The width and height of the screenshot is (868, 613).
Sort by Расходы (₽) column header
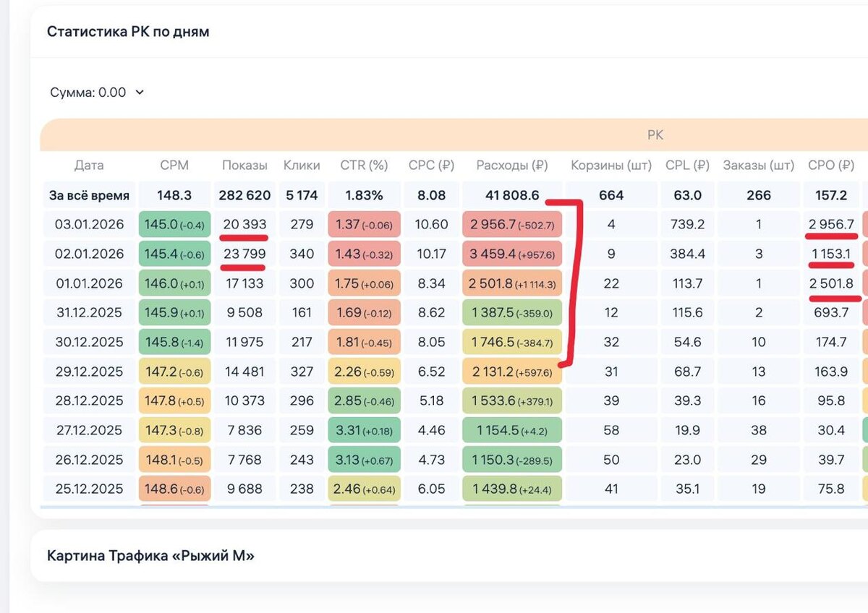(x=512, y=166)
